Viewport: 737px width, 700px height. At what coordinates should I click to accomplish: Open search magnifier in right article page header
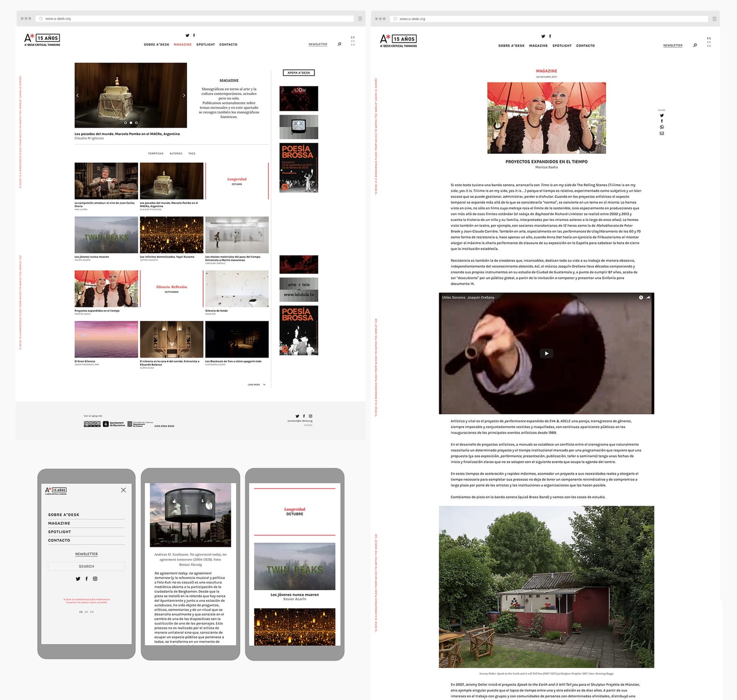[x=695, y=45]
